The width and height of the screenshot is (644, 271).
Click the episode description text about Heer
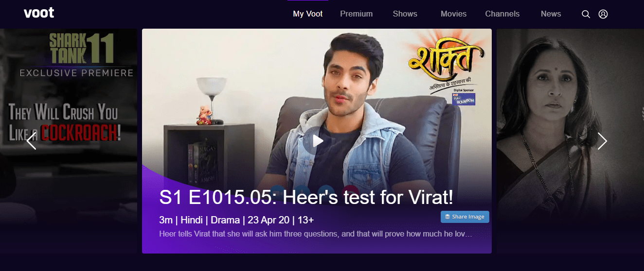316,234
